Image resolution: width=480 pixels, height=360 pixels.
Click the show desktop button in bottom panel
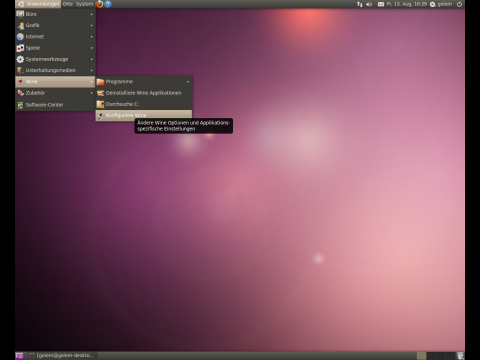pos(19,356)
